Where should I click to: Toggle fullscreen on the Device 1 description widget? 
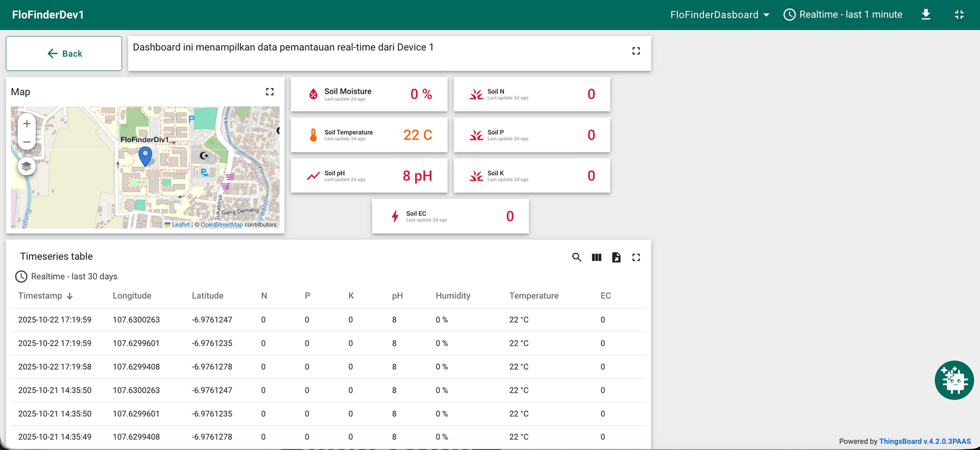pyautogui.click(x=636, y=51)
